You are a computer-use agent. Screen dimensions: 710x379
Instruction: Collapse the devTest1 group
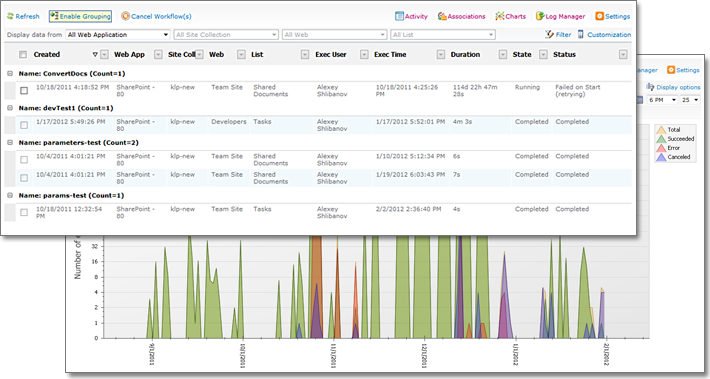click(10, 108)
